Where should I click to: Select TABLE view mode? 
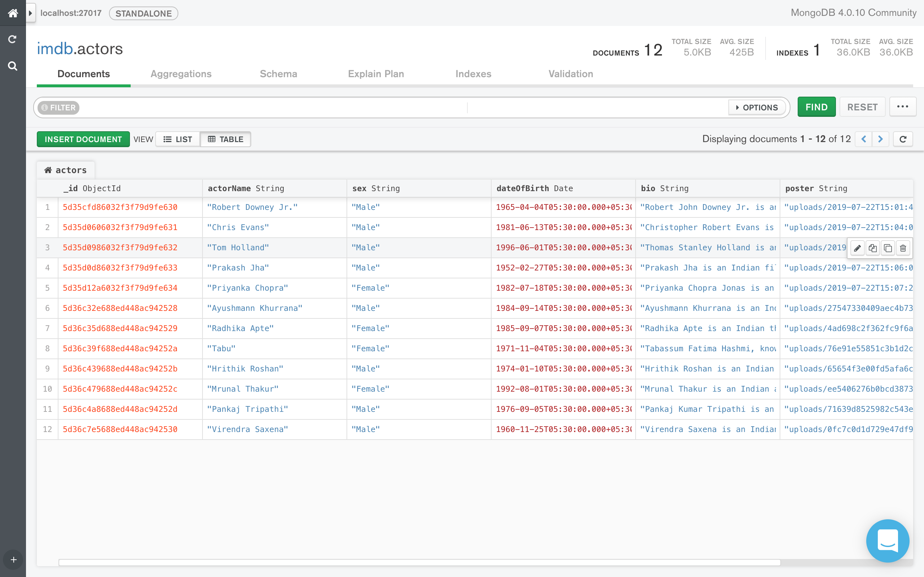tap(225, 139)
